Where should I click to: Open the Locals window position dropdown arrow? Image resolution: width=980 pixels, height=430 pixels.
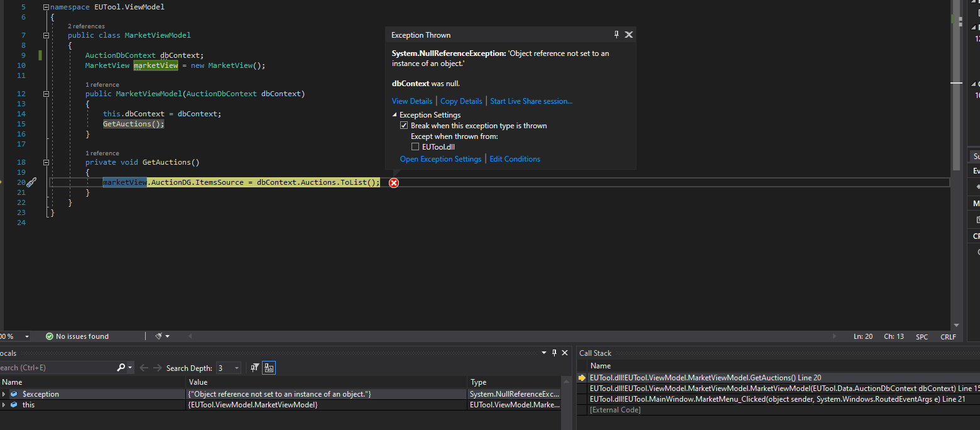544,353
